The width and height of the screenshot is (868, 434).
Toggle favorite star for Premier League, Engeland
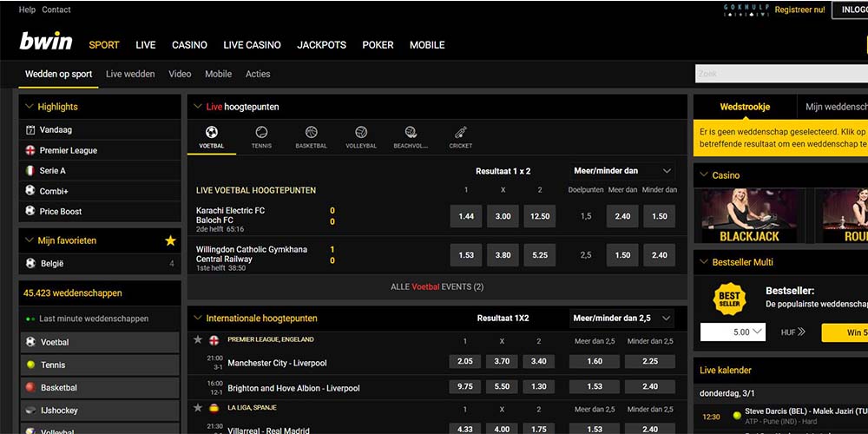point(198,339)
